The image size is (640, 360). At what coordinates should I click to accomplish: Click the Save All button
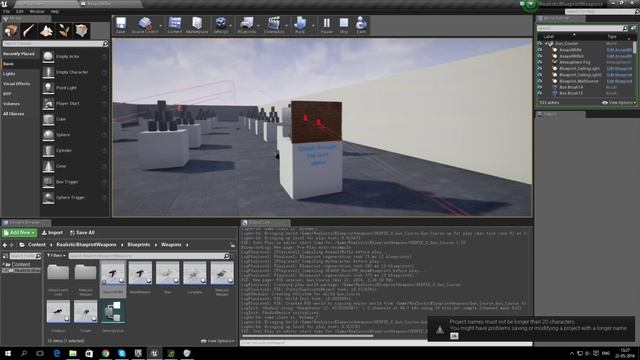pyautogui.click(x=82, y=233)
